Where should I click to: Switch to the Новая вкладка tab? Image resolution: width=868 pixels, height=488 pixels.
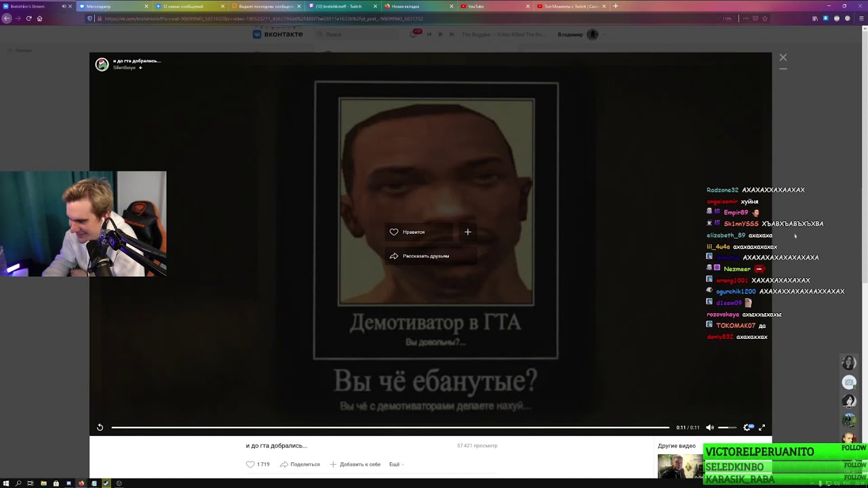click(418, 6)
